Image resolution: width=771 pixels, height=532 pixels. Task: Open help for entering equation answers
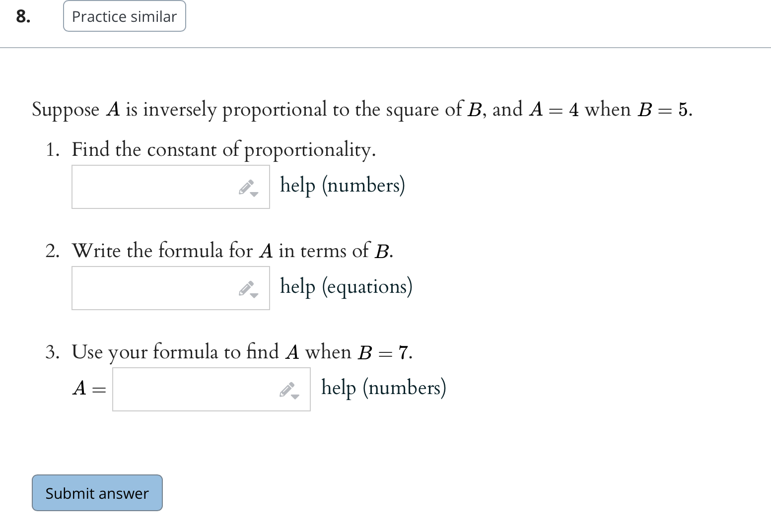[346, 286]
